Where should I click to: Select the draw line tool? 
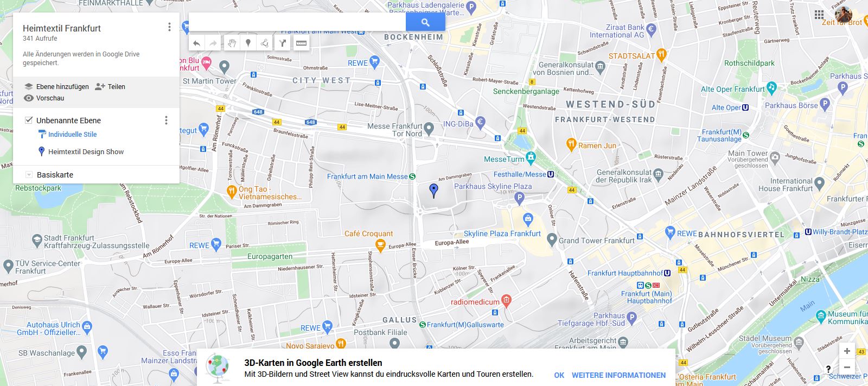tap(264, 43)
